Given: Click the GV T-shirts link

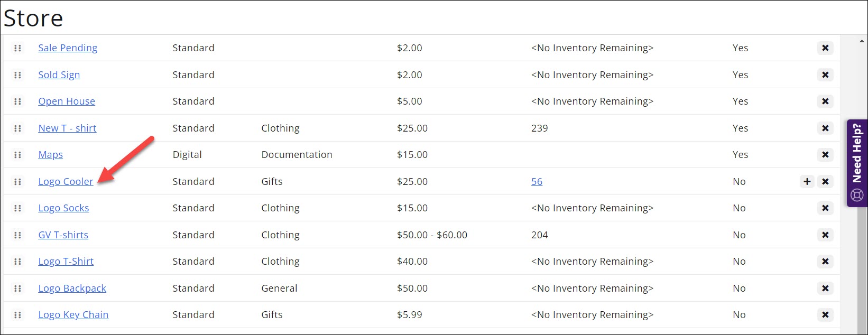Looking at the screenshot, I should [x=63, y=235].
